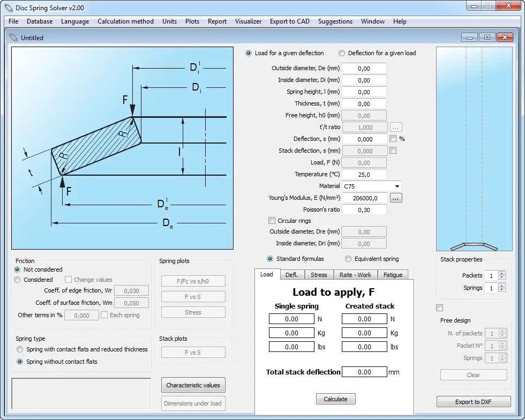Open the Calculation method menu
Image resolution: width=525 pixels, height=420 pixels.
(125, 21)
